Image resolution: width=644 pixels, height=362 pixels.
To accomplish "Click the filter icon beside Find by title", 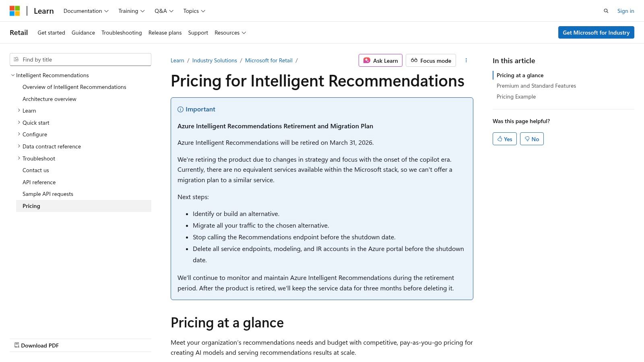I will [16, 59].
